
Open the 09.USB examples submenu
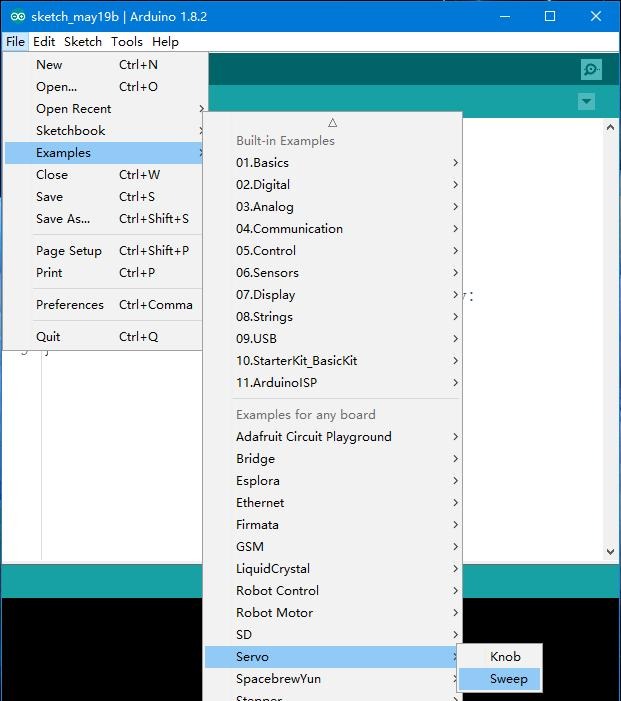point(333,338)
